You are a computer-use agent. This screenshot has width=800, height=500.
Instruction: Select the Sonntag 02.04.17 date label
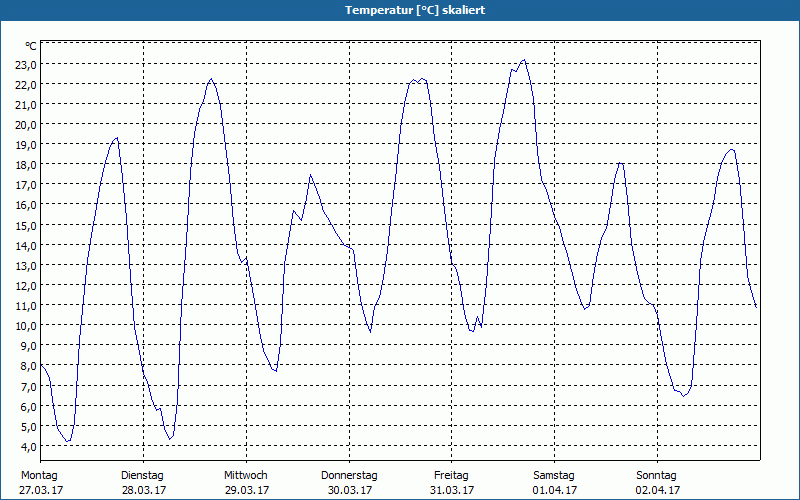click(657, 483)
